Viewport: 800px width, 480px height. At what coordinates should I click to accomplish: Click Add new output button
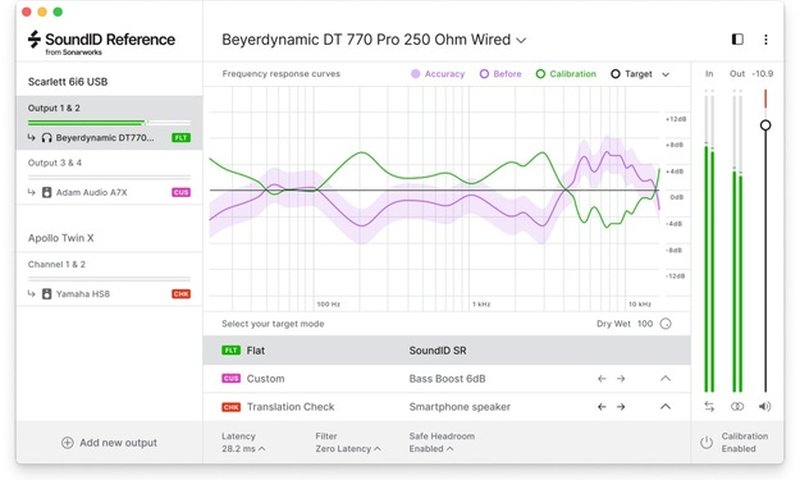click(x=109, y=442)
